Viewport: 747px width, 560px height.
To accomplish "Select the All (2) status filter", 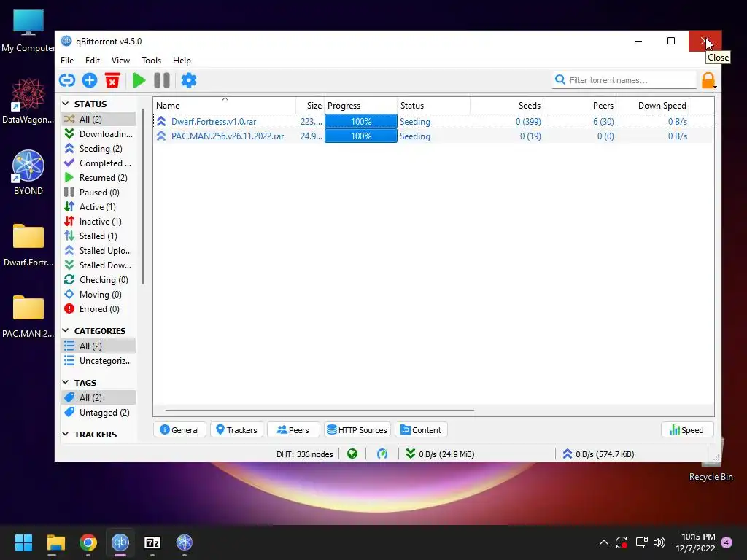I will tap(98, 119).
